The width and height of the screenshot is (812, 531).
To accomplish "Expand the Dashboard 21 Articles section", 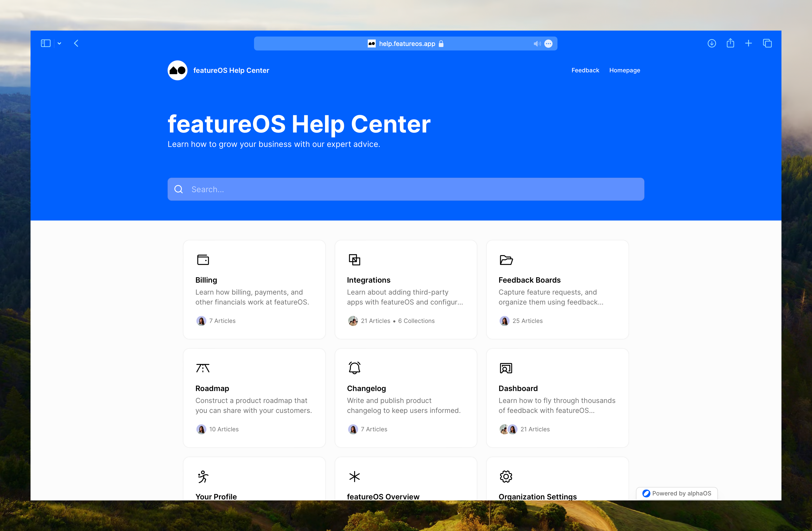I will [x=557, y=397].
